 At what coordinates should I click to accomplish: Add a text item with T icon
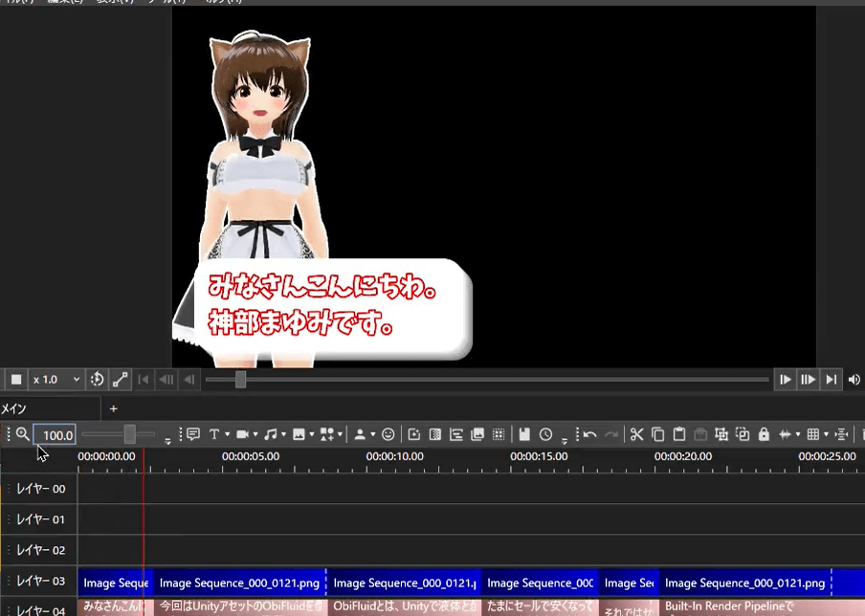[x=214, y=434]
